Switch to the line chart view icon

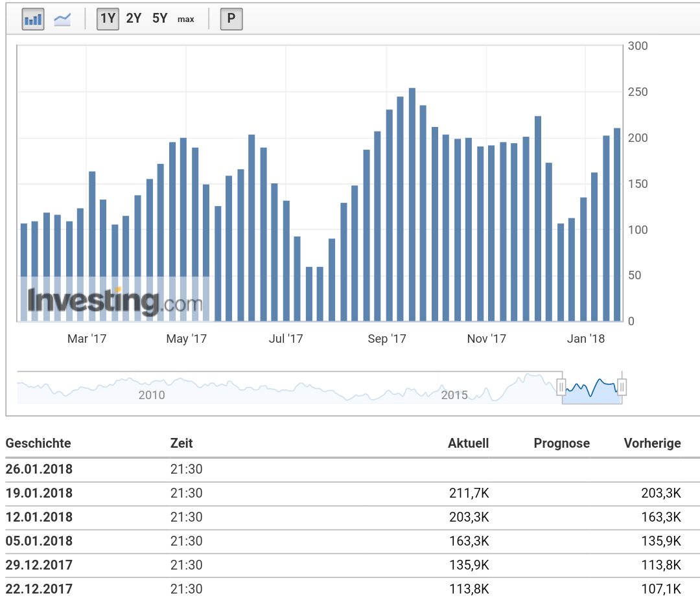[62, 19]
